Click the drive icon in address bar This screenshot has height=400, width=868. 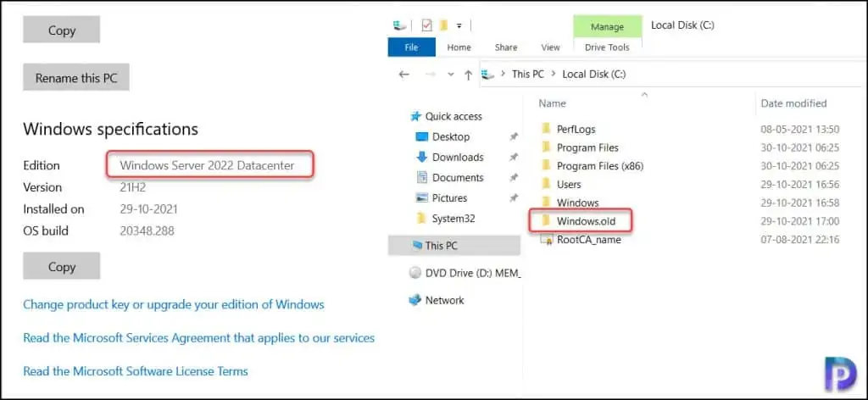tap(488, 74)
